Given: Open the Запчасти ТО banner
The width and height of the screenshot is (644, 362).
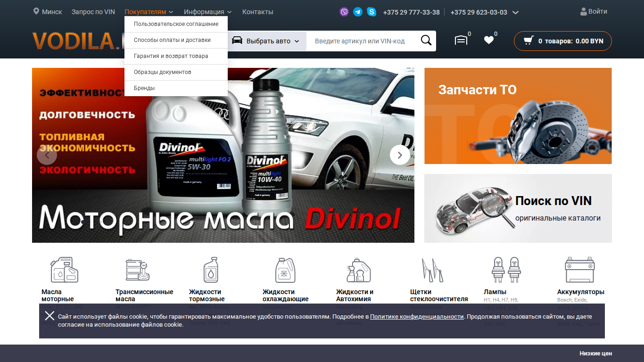Looking at the screenshot, I should 518,116.
